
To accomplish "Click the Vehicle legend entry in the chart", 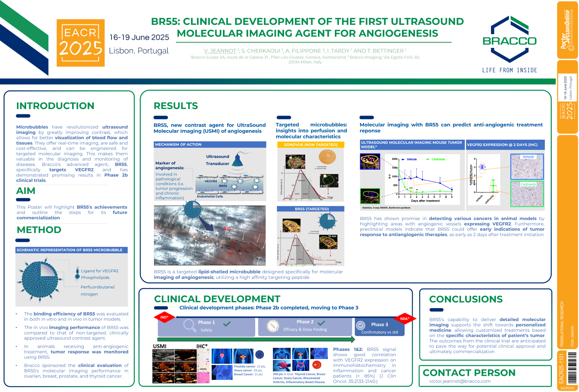I will 409,160.
